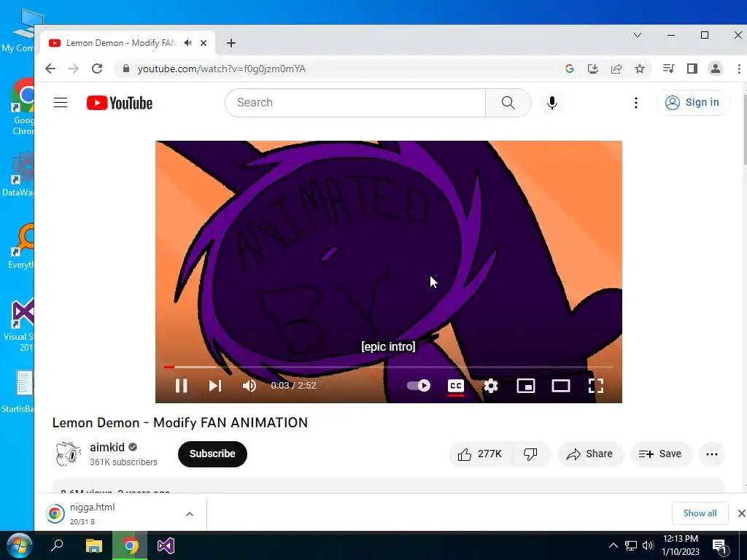This screenshot has height=560, width=747.
Task: Share this page from address bar
Action: [616, 69]
